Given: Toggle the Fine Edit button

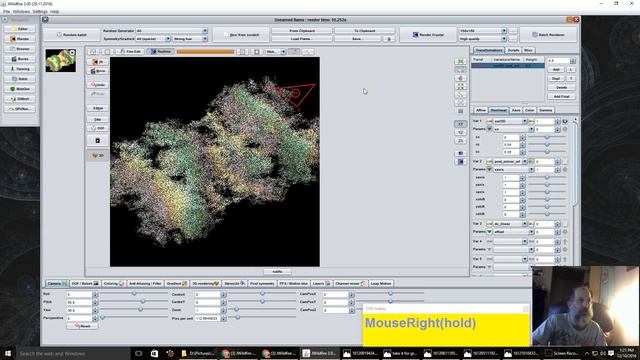Looking at the screenshot, I should pos(130,51).
